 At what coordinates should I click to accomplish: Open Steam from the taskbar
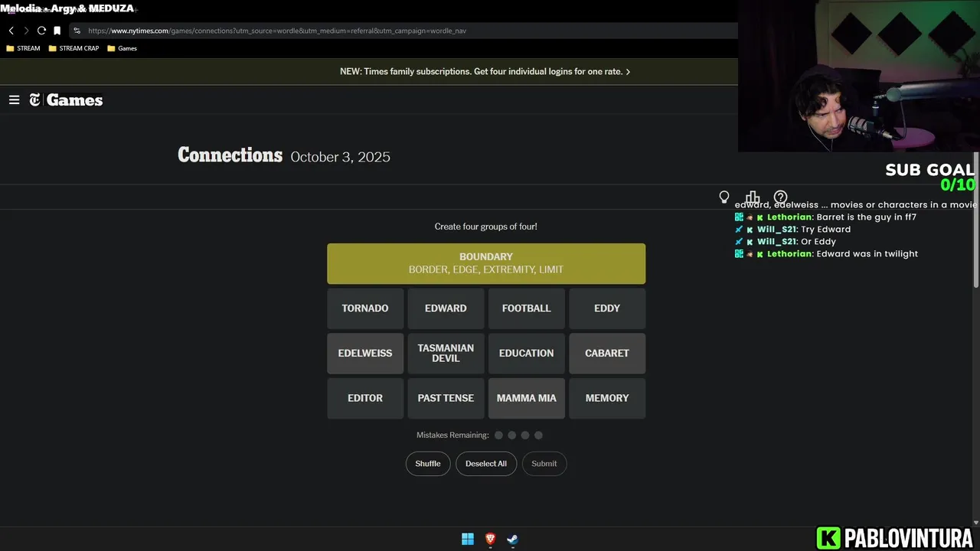click(x=512, y=539)
